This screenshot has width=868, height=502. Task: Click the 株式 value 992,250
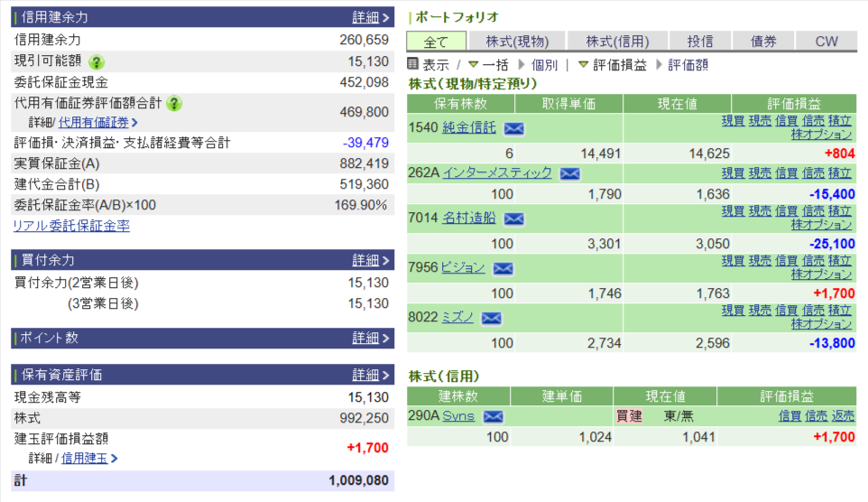point(364,418)
